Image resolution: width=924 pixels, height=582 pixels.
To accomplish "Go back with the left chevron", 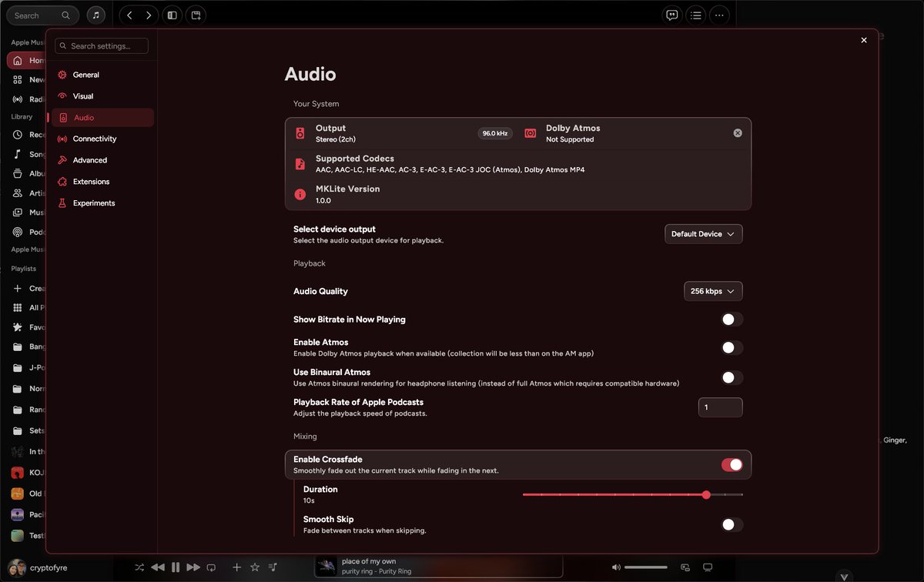I will pyautogui.click(x=129, y=15).
